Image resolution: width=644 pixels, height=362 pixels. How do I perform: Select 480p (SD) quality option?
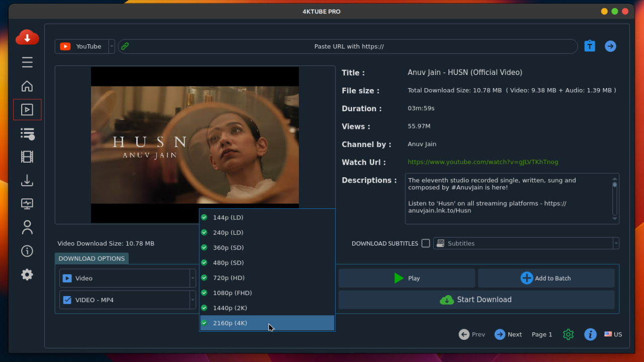(x=267, y=263)
